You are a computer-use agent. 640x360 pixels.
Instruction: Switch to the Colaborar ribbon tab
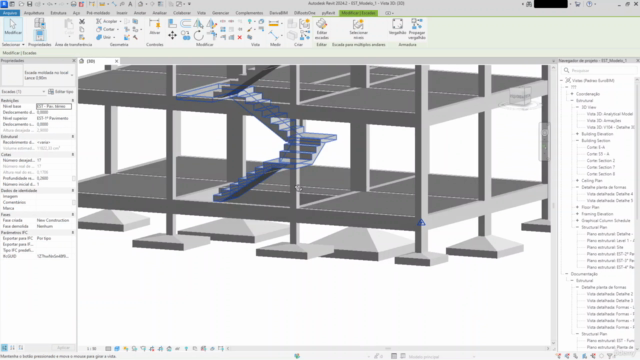(x=182, y=13)
